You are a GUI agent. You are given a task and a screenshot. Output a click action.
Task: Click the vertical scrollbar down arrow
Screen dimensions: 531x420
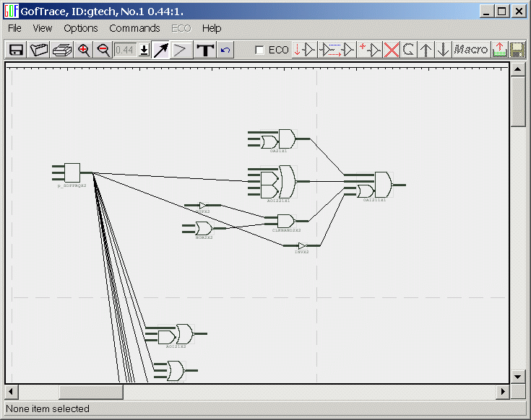pyautogui.click(x=517, y=377)
